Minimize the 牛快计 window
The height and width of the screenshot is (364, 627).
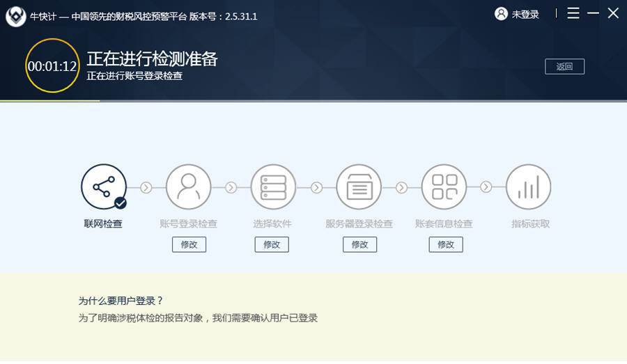[593, 13]
